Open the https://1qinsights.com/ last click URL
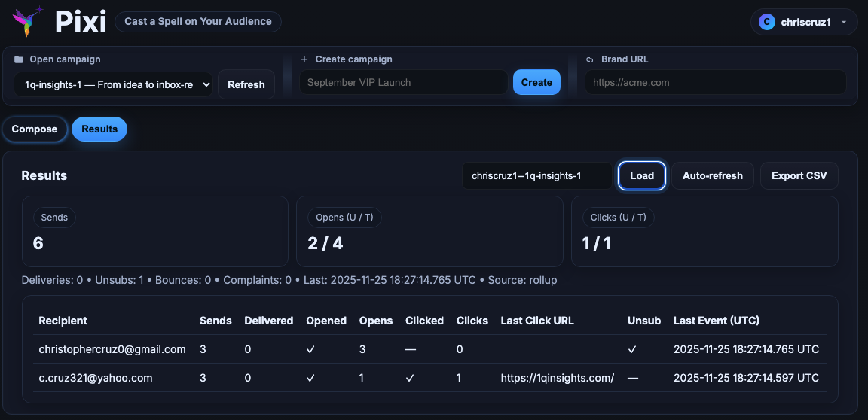868x420 pixels. 558,378
